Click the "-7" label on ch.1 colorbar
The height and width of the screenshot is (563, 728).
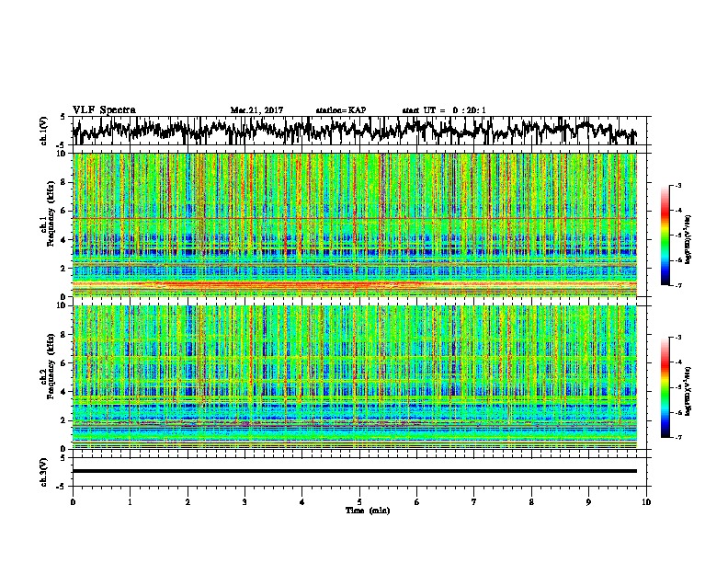point(677,285)
